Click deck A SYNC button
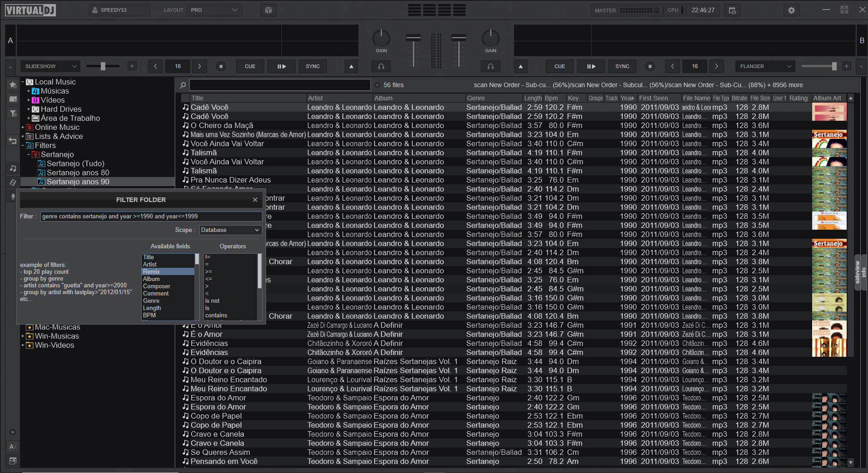Screen dimensions: 868x473 pyautogui.click(x=313, y=66)
